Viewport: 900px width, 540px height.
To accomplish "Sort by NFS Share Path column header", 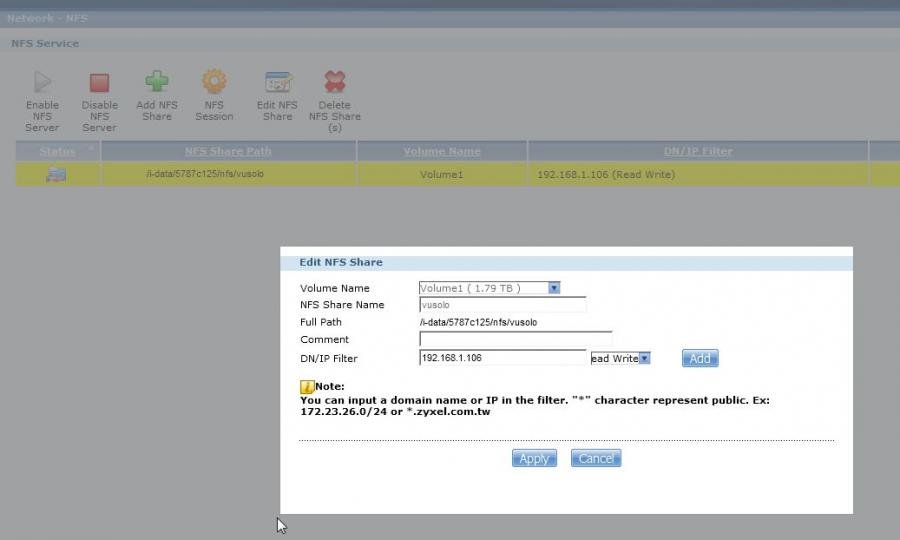I will [x=228, y=151].
